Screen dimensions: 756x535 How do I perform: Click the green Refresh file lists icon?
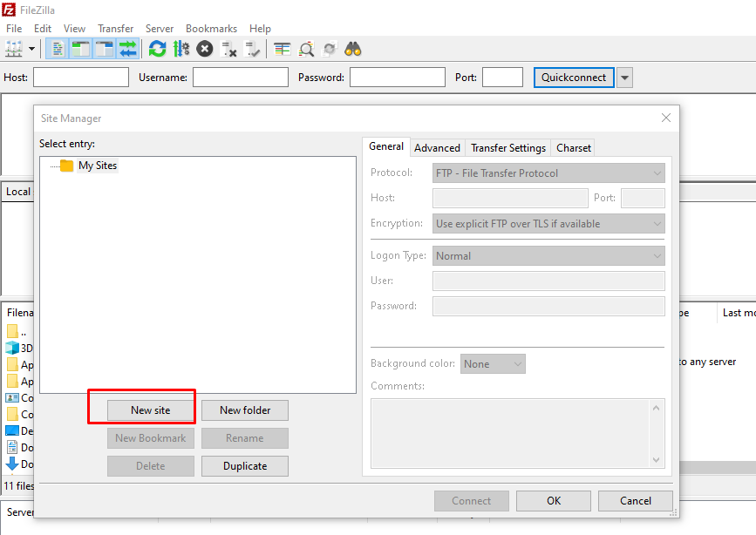click(x=157, y=49)
